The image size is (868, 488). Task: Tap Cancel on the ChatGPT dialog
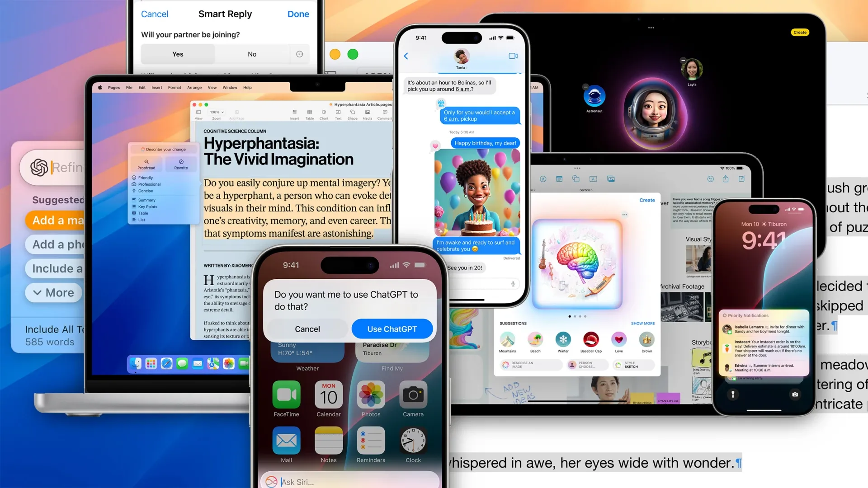307,328
